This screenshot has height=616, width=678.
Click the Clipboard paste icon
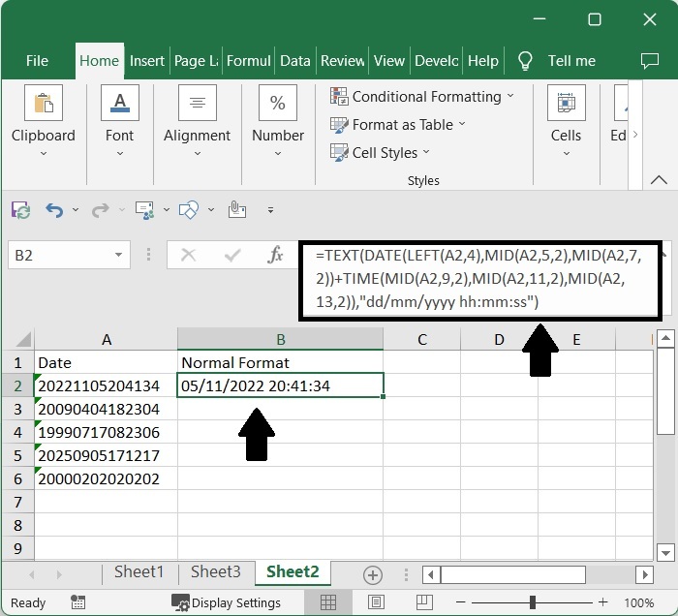(x=43, y=103)
